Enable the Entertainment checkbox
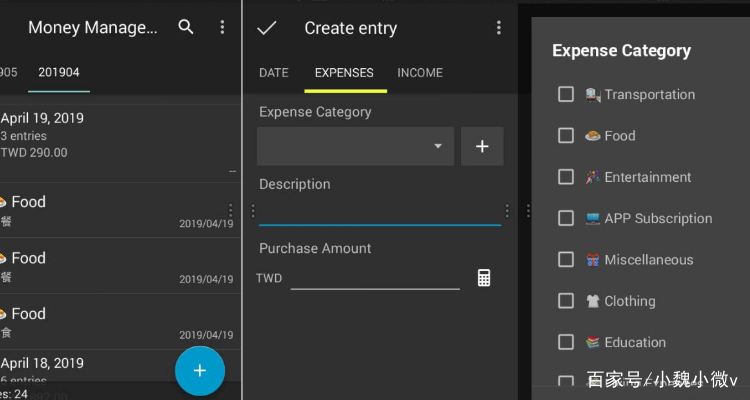 point(566,177)
